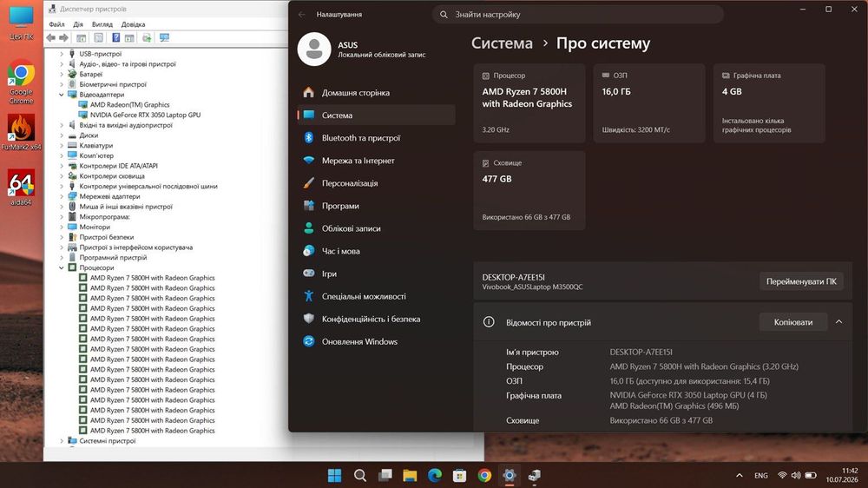Click the Task View taskbar icon
The image size is (868, 488).
click(x=385, y=475)
